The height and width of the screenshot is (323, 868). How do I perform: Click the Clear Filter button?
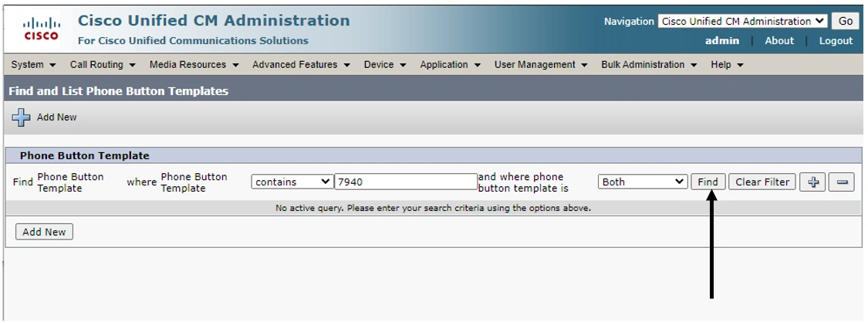pyautogui.click(x=762, y=182)
